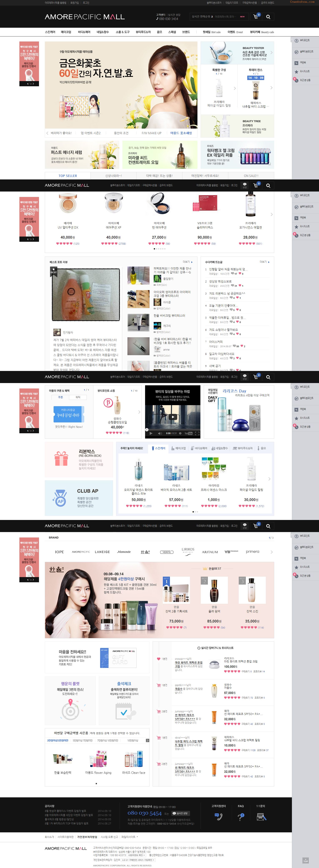Click the ARITAUM brand logo

(210, 552)
